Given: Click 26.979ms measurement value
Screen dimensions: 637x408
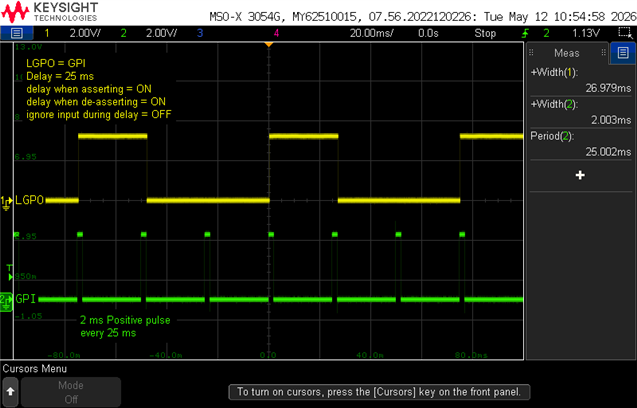Looking at the screenshot, I should [x=608, y=88].
